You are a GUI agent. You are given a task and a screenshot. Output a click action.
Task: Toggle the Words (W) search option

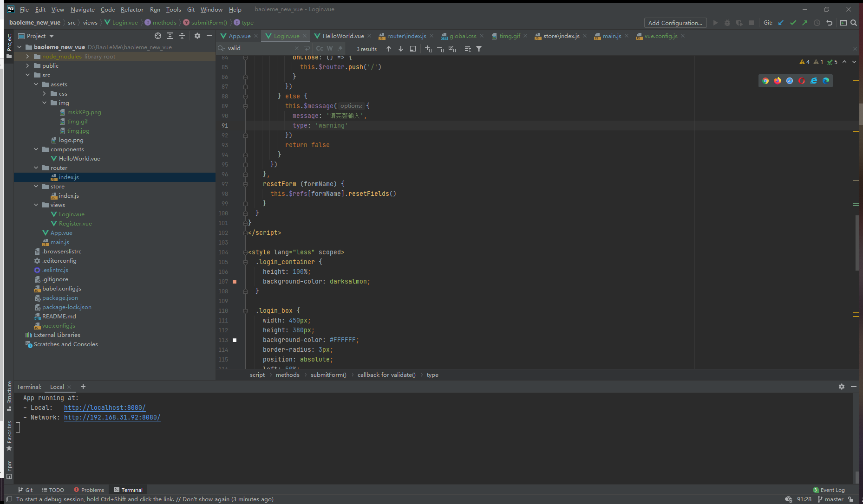tap(330, 48)
